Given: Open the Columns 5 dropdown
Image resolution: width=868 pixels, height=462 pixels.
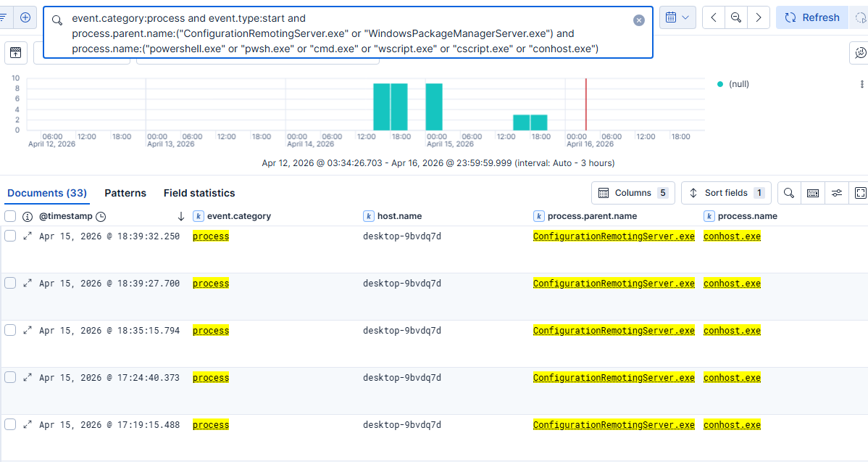Looking at the screenshot, I should (x=633, y=193).
